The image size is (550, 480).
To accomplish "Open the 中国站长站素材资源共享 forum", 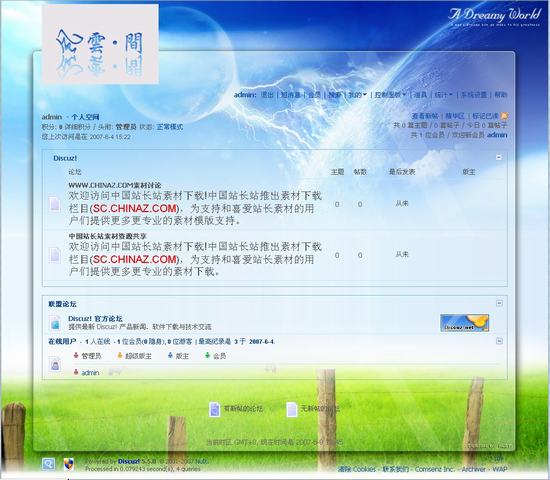I will [108, 236].
